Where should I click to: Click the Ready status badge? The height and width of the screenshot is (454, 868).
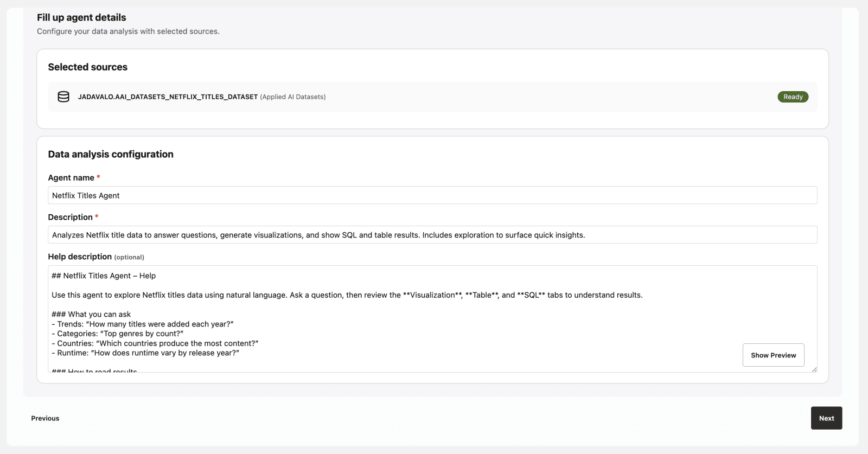(x=793, y=97)
